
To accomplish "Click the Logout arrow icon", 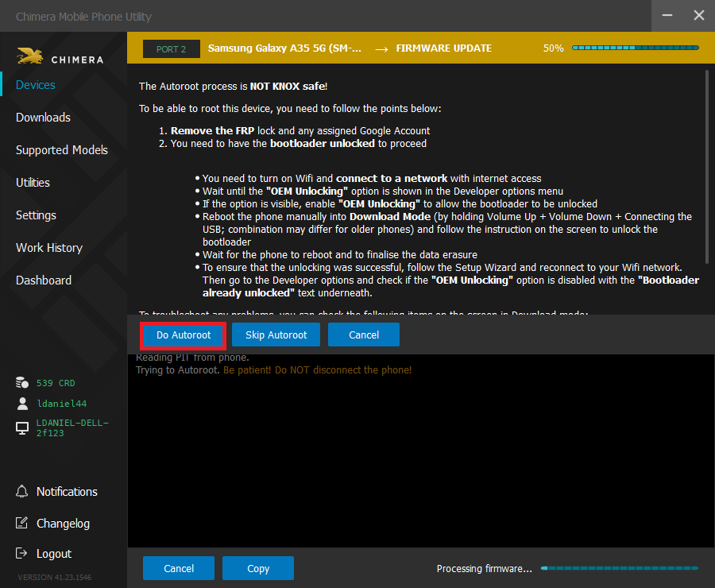I will pyautogui.click(x=22, y=553).
